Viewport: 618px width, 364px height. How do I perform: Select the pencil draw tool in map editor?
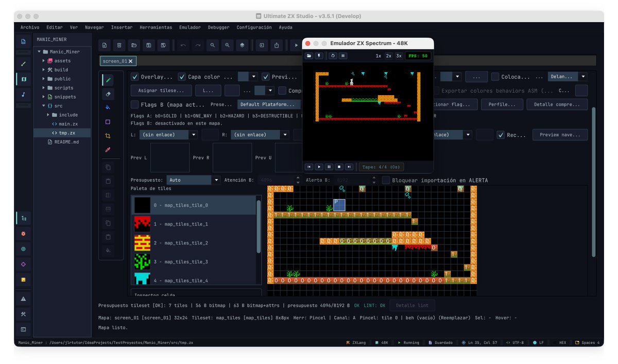click(108, 80)
